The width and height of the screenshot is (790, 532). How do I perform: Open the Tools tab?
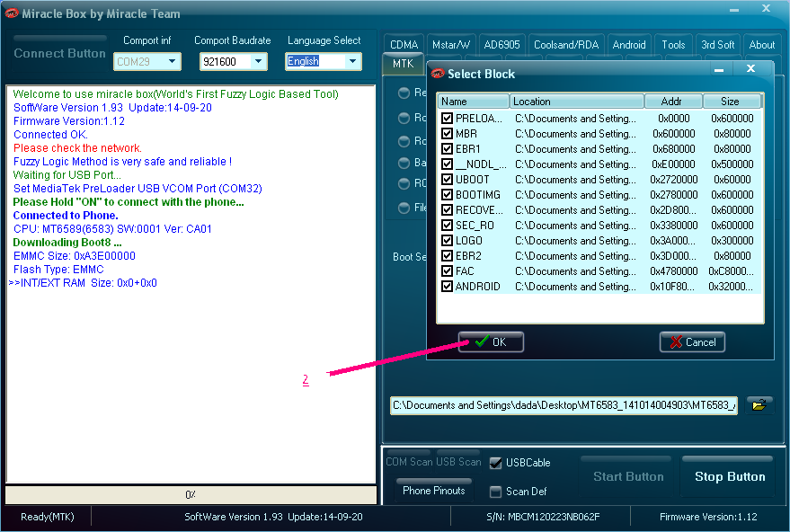(674, 44)
